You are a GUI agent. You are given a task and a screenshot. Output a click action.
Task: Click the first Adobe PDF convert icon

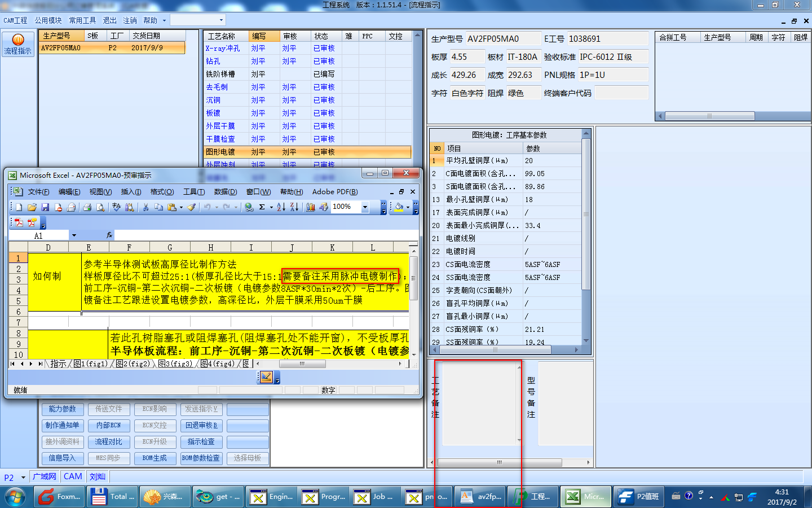(19, 222)
